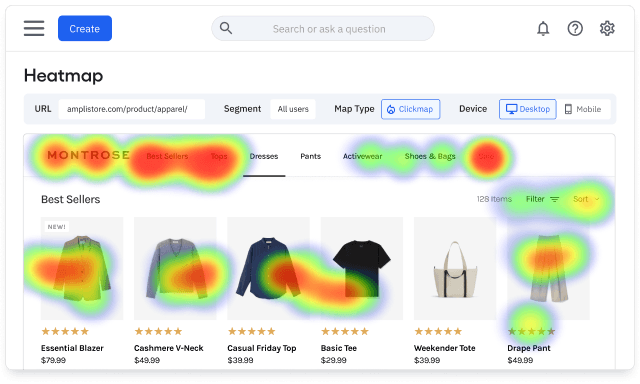Switch to Mobile device view

[583, 109]
